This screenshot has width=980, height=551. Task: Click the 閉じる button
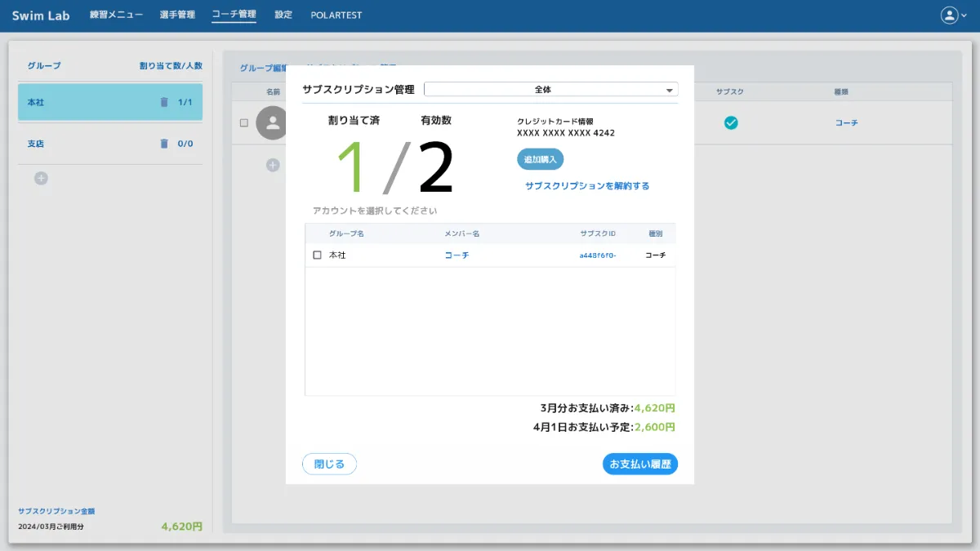click(x=329, y=464)
